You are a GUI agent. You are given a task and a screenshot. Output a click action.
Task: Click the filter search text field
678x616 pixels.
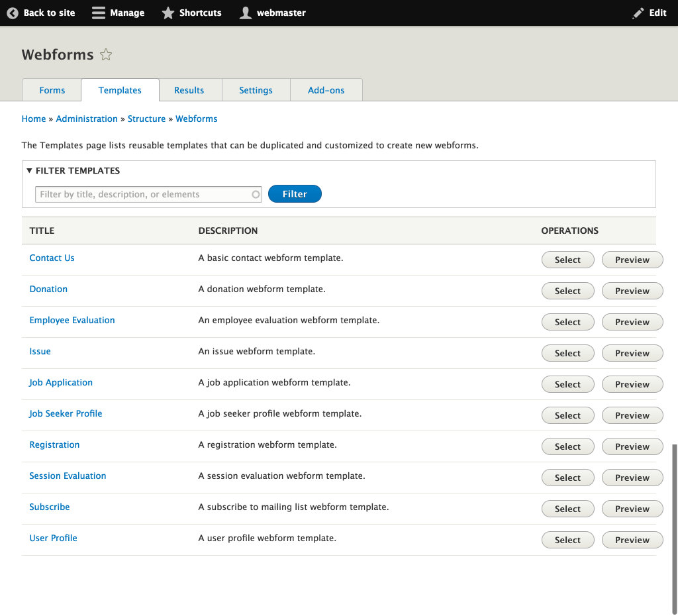tap(148, 194)
